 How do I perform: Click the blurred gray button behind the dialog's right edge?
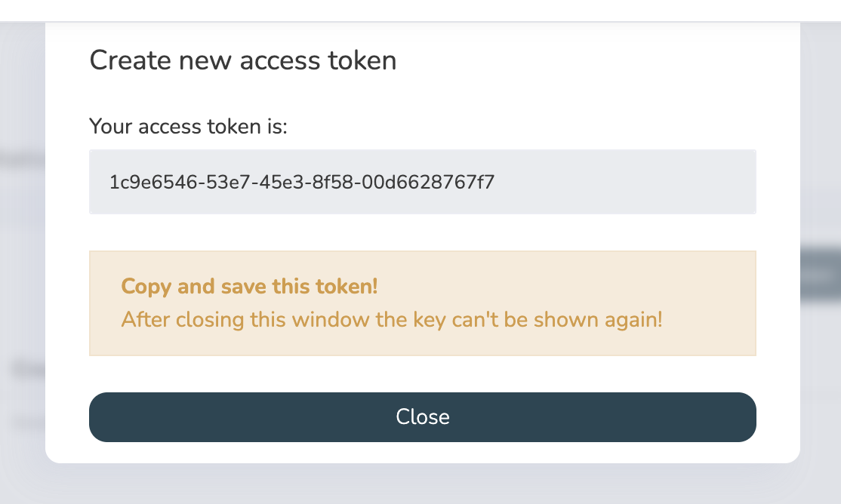tap(820, 275)
